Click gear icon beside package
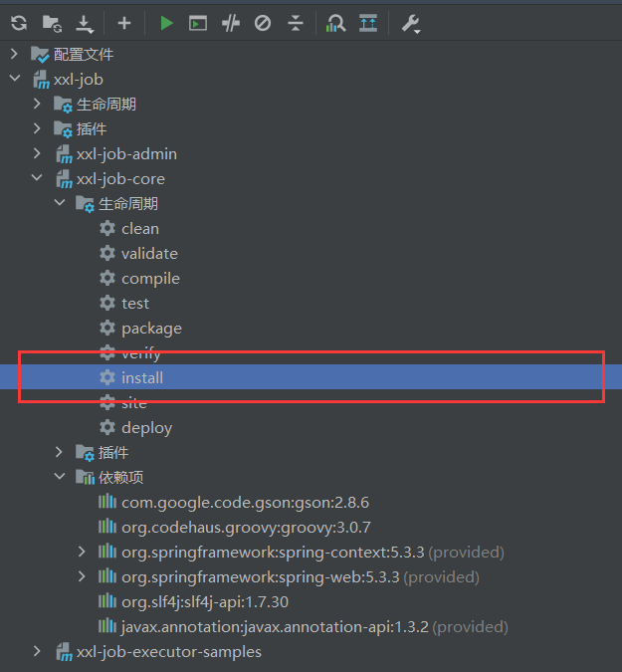Image resolution: width=622 pixels, height=672 pixels. (107, 328)
